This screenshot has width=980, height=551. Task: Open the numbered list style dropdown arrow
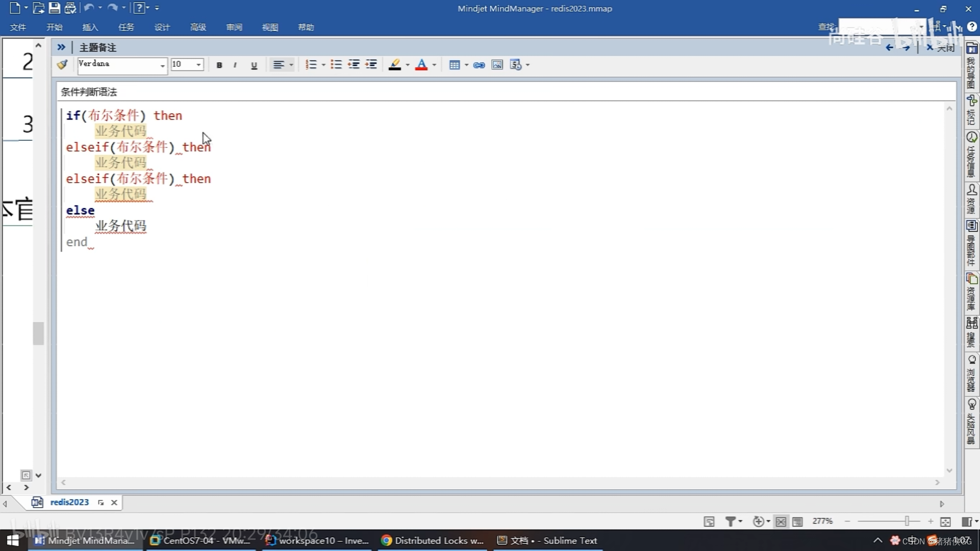point(323,65)
